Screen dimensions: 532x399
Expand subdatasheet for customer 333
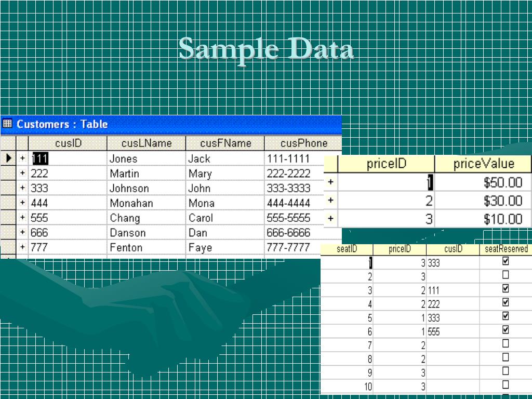(22, 188)
